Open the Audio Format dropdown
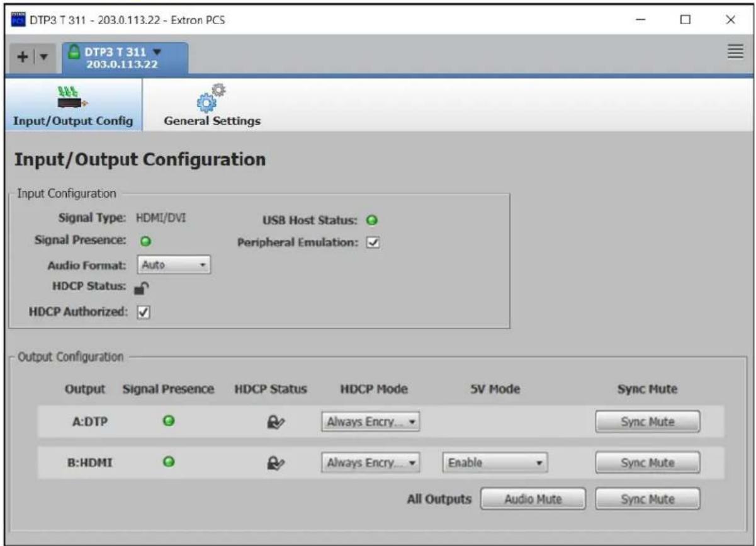Viewport: 756px width, 546px height. tap(174, 264)
